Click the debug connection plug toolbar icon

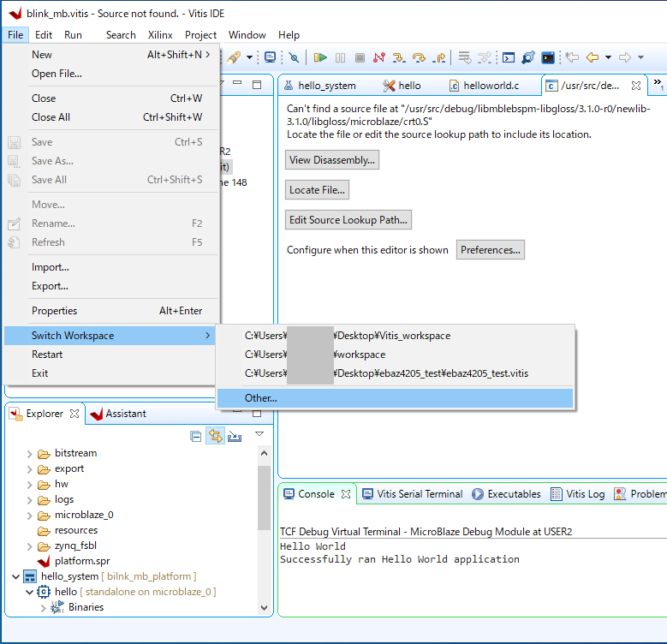(x=528, y=57)
